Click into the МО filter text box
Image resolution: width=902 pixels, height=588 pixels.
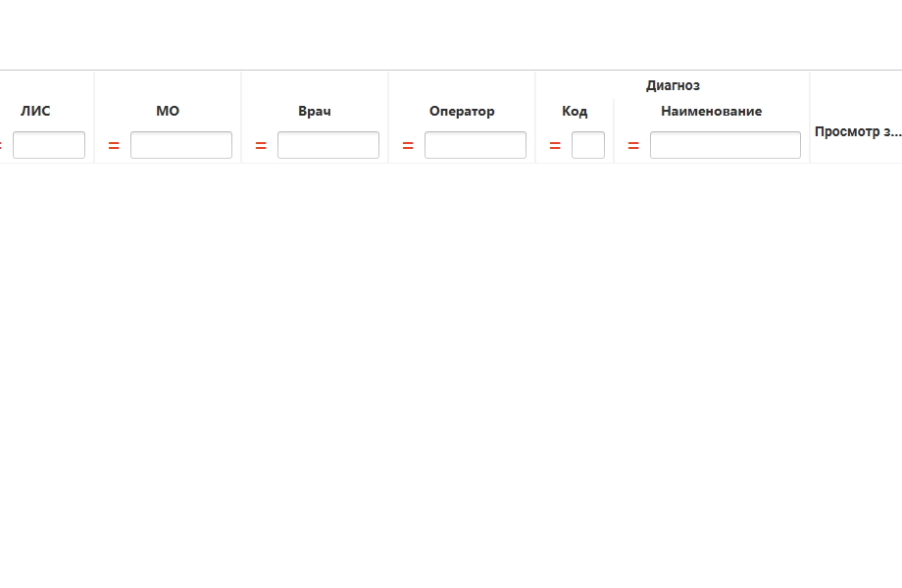181,145
